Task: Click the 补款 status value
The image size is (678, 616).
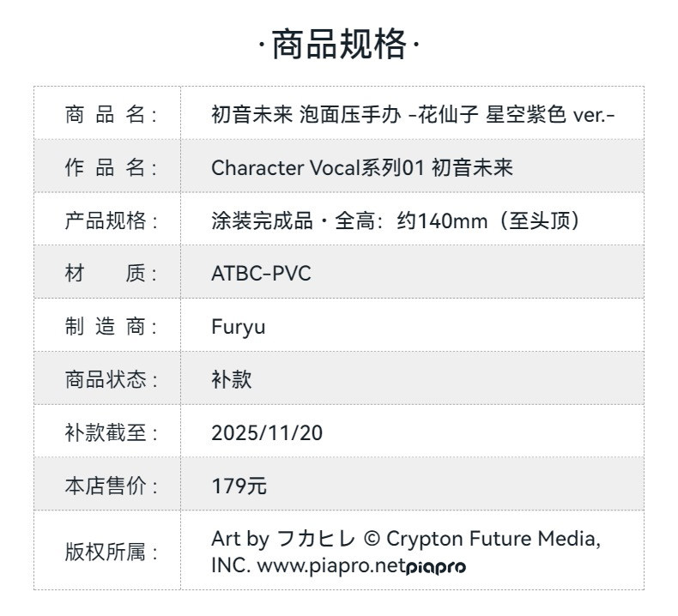Action: [x=232, y=380]
